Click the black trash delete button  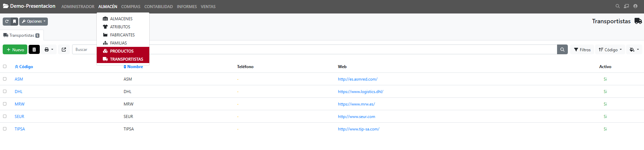point(34,50)
